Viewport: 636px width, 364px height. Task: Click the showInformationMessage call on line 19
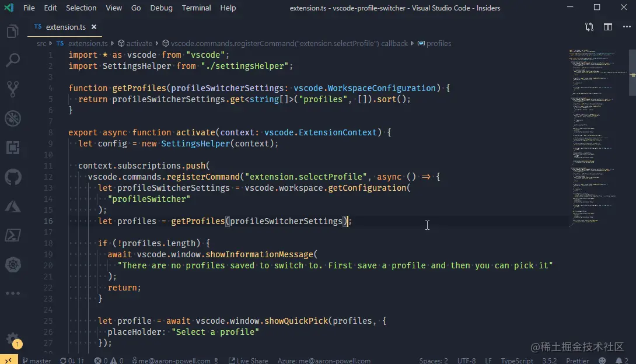click(x=259, y=254)
